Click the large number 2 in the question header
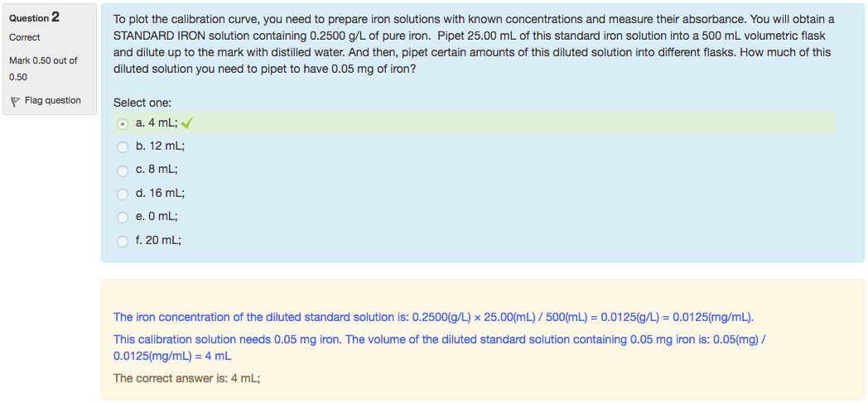This screenshot has width=868, height=403. click(x=55, y=17)
